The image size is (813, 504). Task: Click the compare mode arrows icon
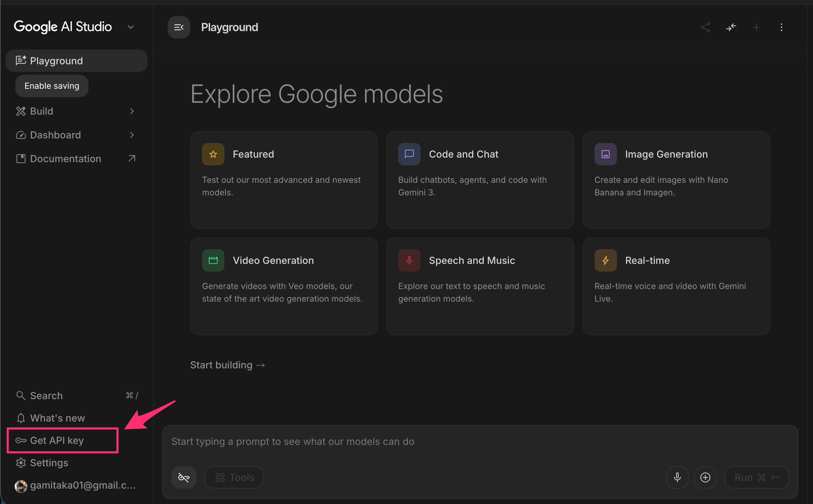(731, 27)
